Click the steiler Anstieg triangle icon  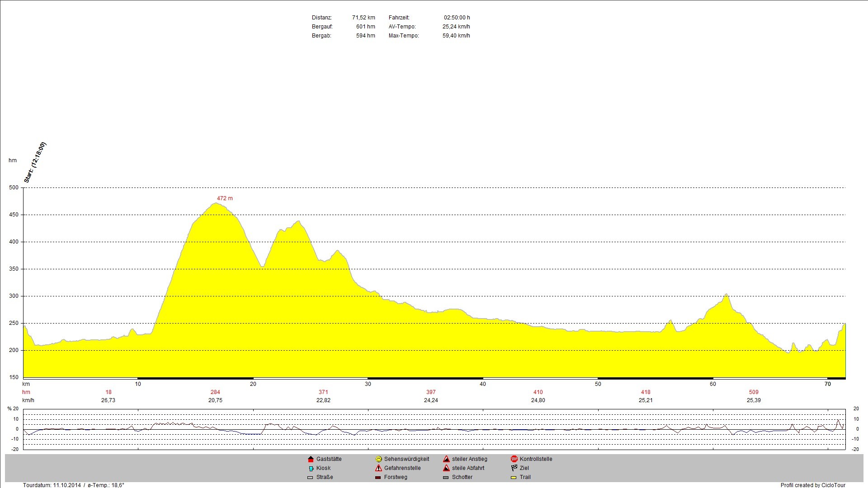click(446, 459)
